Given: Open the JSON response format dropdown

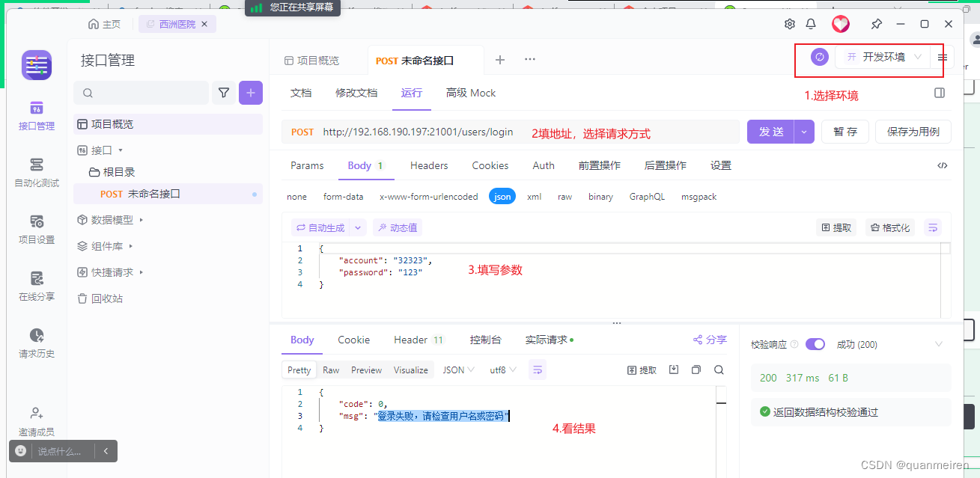Looking at the screenshot, I should tap(458, 370).
